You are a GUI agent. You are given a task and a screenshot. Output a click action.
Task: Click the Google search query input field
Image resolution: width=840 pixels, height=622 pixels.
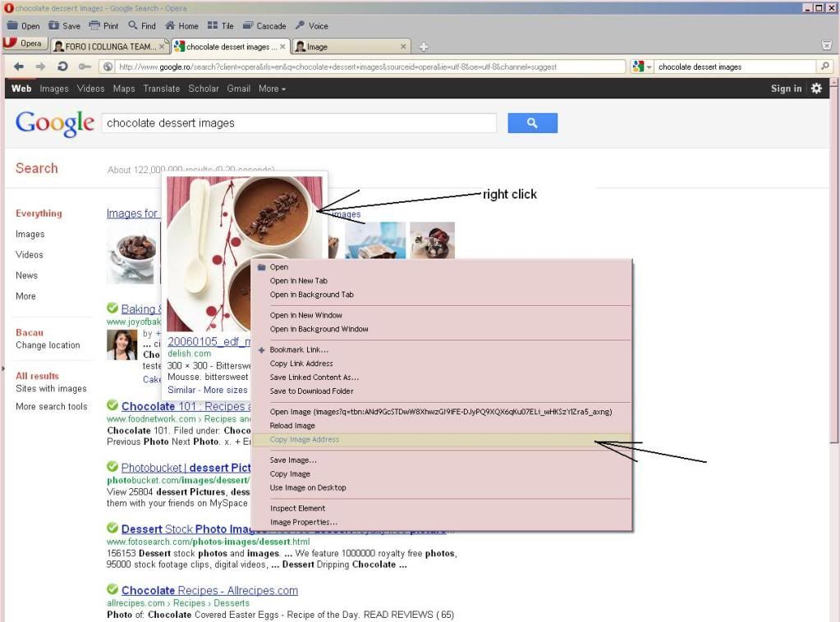299,123
